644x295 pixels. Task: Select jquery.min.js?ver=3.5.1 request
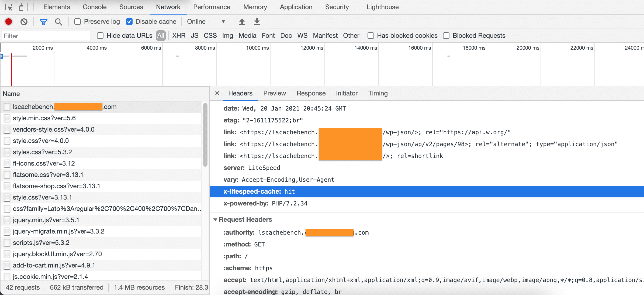(x=46, y=220)
